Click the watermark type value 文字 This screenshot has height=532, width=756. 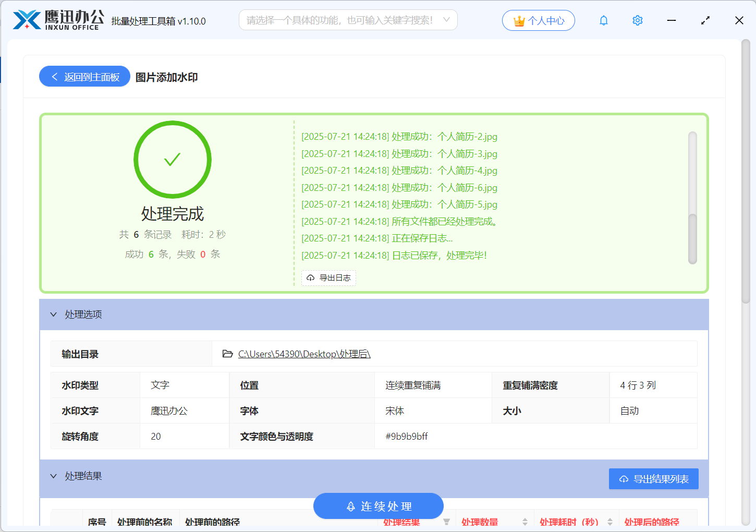pos(160,385)
